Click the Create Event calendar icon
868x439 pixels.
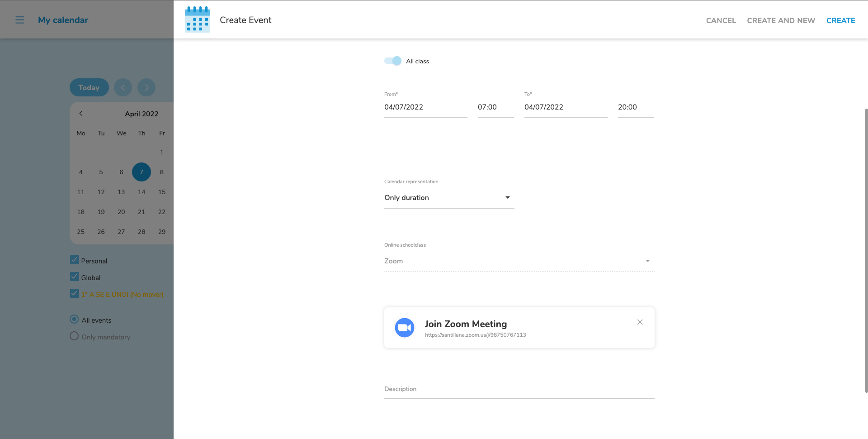point(198,19)
